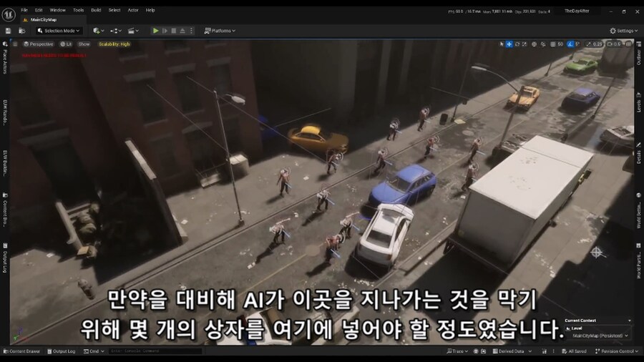Collapse the Current Context panel arrow
Screen dimensions: 644x362
[629, 321]
